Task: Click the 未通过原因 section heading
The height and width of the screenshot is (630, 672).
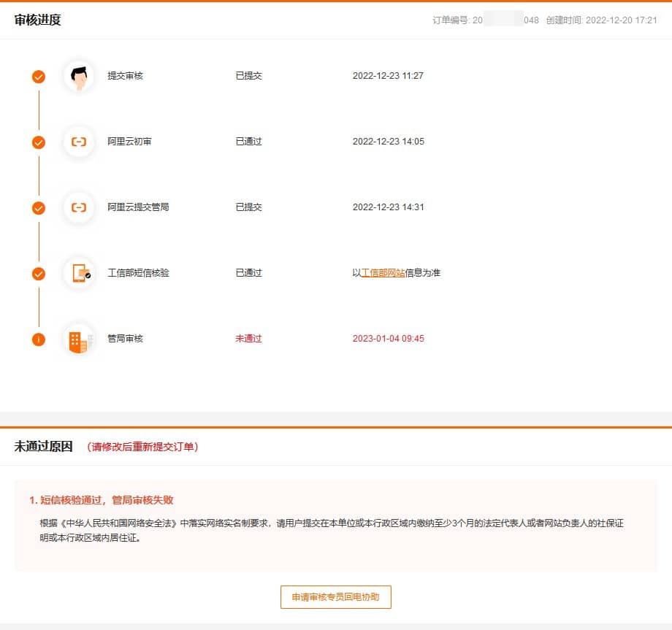Action: coord(44,447)
